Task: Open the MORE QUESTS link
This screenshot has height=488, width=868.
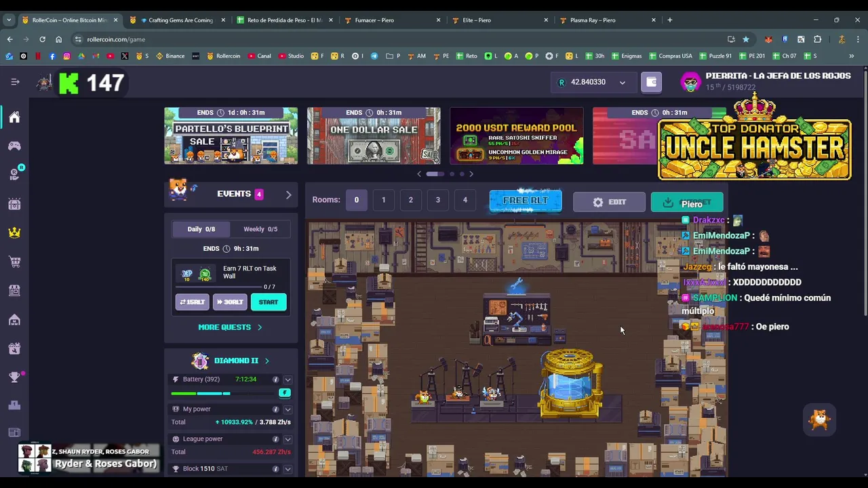Action: tap(230, 327)
